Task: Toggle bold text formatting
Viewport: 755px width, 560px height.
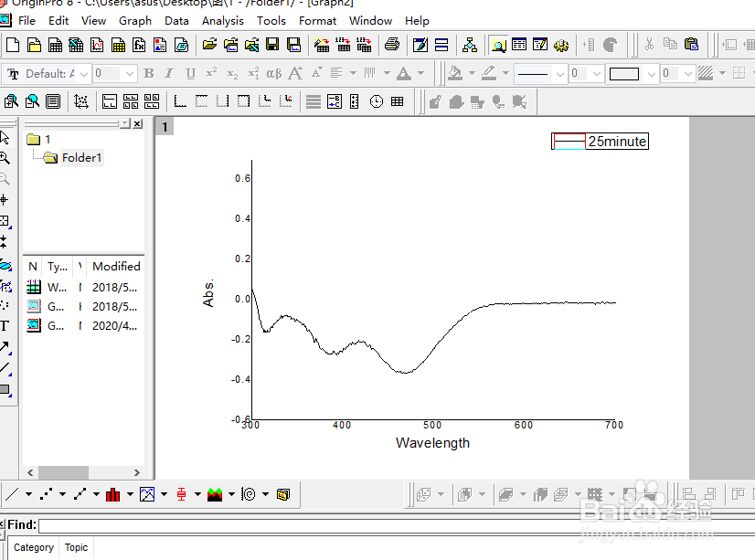Action: coord(149,74)
